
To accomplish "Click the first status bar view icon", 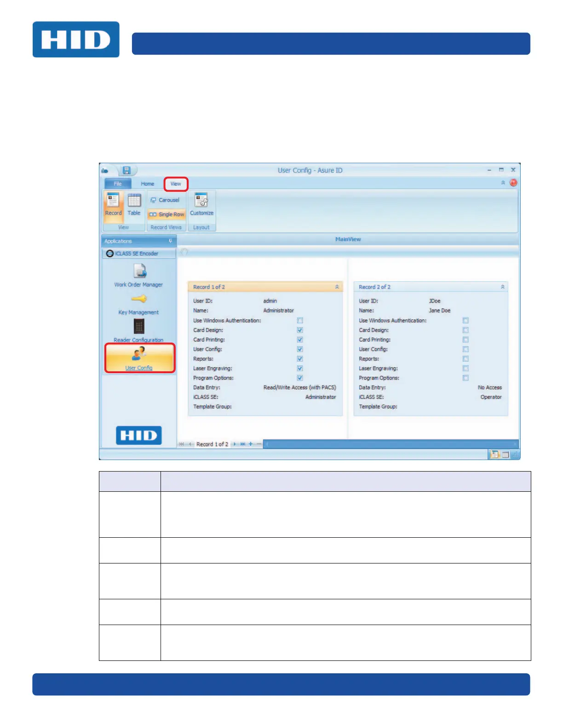I will click(495, 455).
